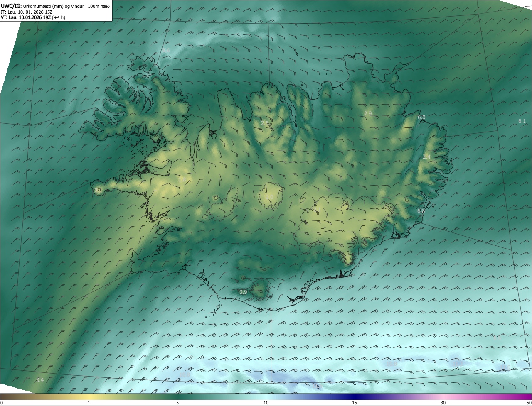Click the '1.8' value label on the map

pyautogui.click(x=182, y=180)
